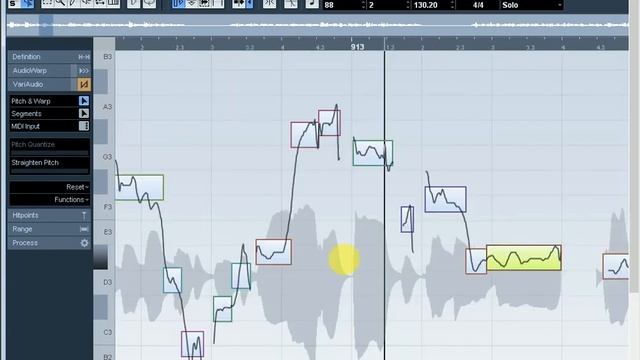Click the Hitpoints tab marker icon
640x360 pixels.
[84, 215]
